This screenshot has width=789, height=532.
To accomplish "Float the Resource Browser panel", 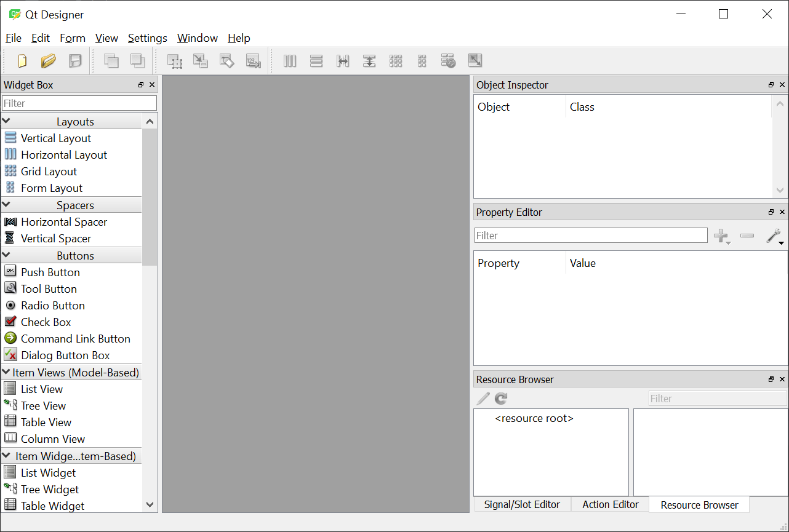I will 771,379.
